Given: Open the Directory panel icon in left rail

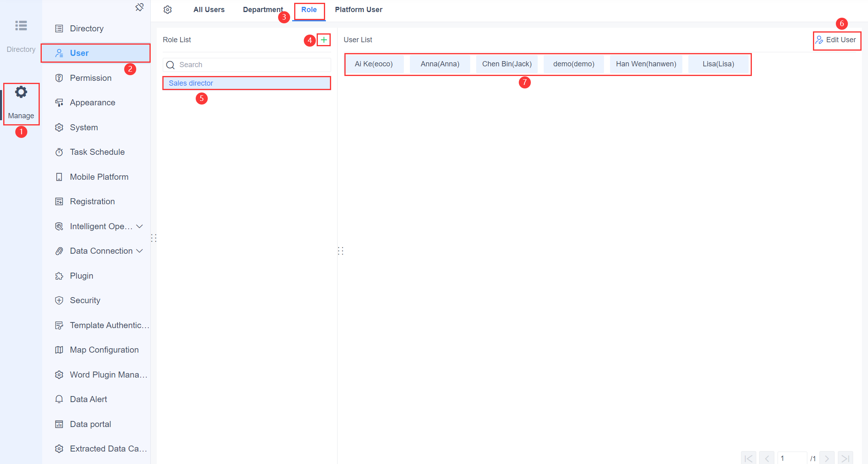Looking at the screenshot, I should 21,26.
